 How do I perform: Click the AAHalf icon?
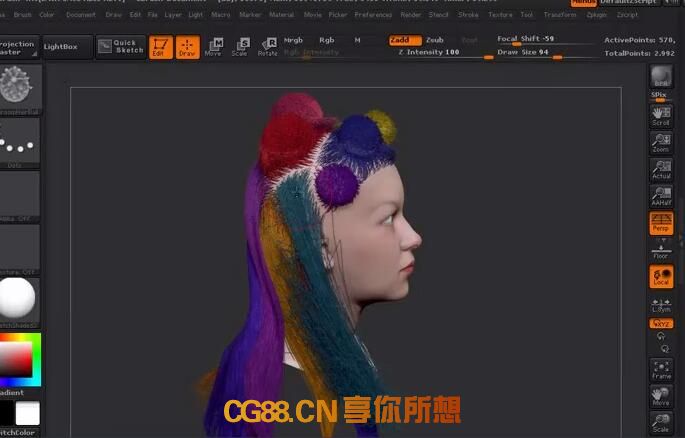661,196
